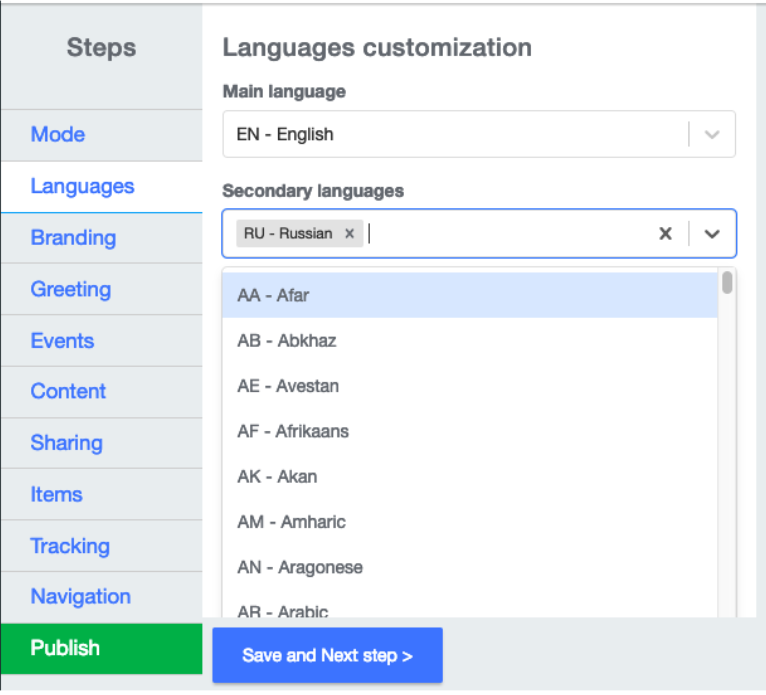
Task: Remove the RU - Russian language tag
Action: pyautogui.click(x=349, y=234)
